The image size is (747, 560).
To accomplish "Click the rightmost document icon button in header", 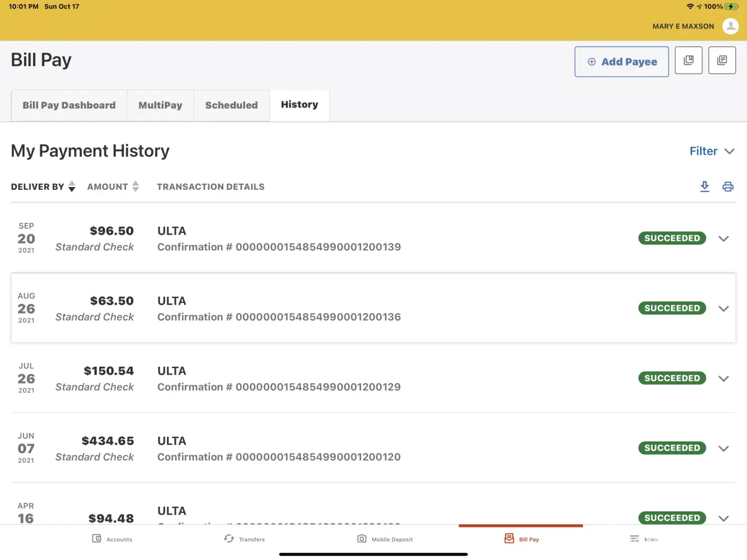I will (722, 60).
